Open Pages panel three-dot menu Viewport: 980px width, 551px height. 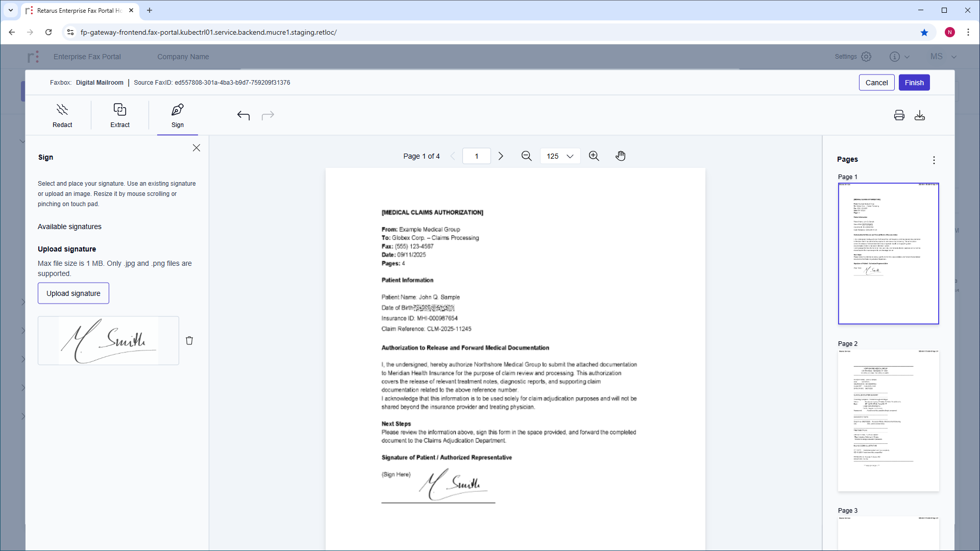click(x=934, y=160)
